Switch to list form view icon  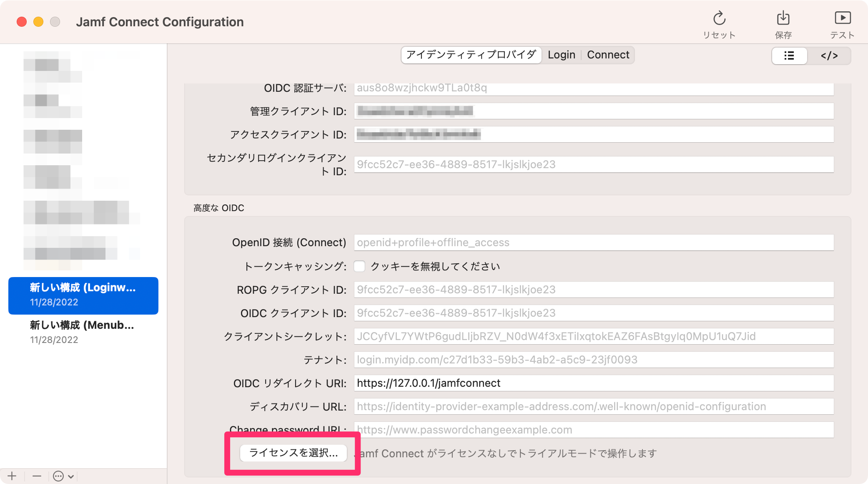[789, 55]
